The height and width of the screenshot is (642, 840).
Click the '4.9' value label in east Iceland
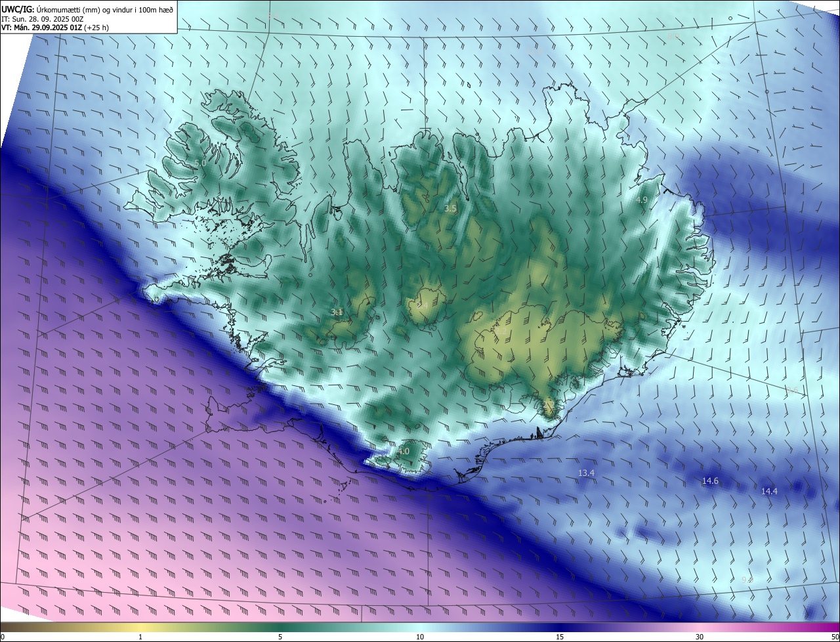point(642,200)
